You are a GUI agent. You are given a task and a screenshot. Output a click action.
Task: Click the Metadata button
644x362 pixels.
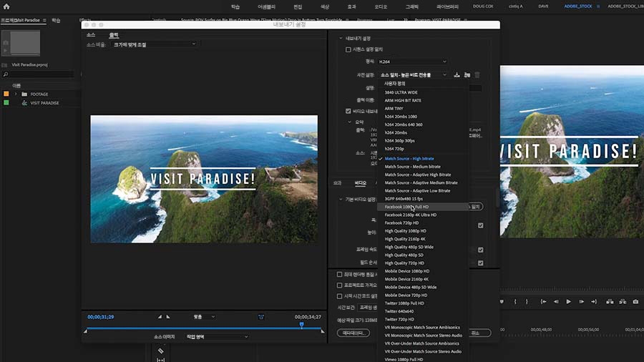353,333
